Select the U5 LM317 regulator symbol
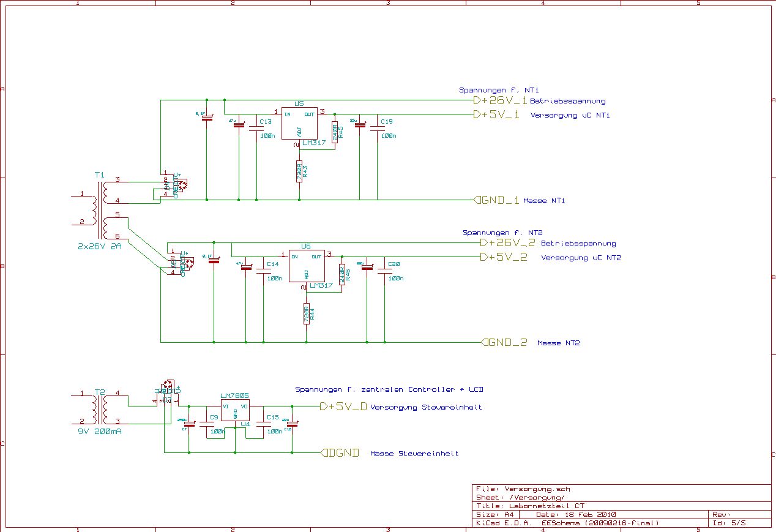The image size is (776, 532). click(x=299, y=124)
